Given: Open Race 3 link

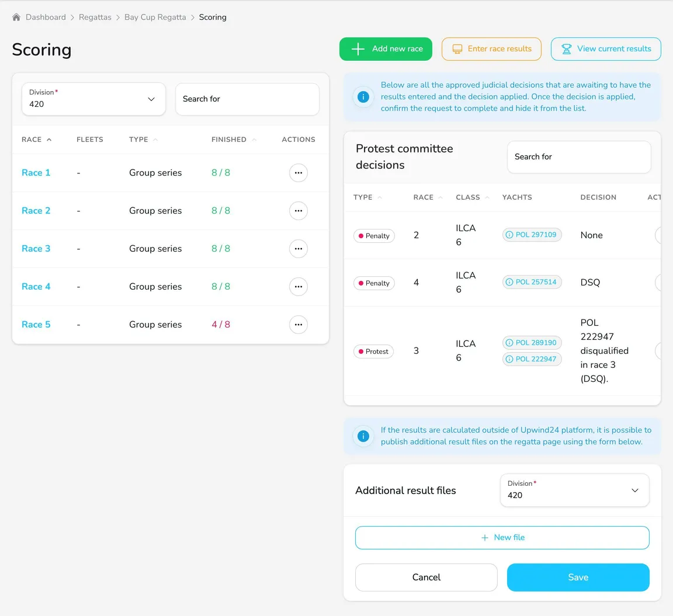Looking at the screenshot, I should pos(36,249).
